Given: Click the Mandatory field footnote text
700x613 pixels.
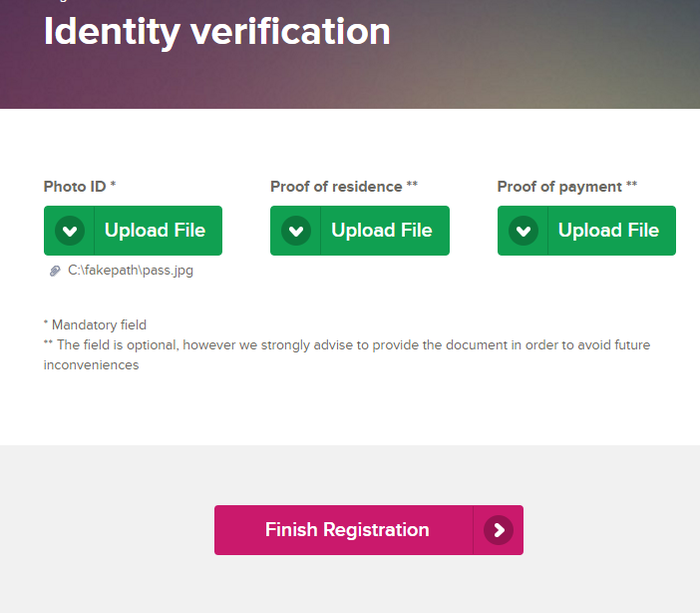Looking at the screenshot, I should 99,325.
